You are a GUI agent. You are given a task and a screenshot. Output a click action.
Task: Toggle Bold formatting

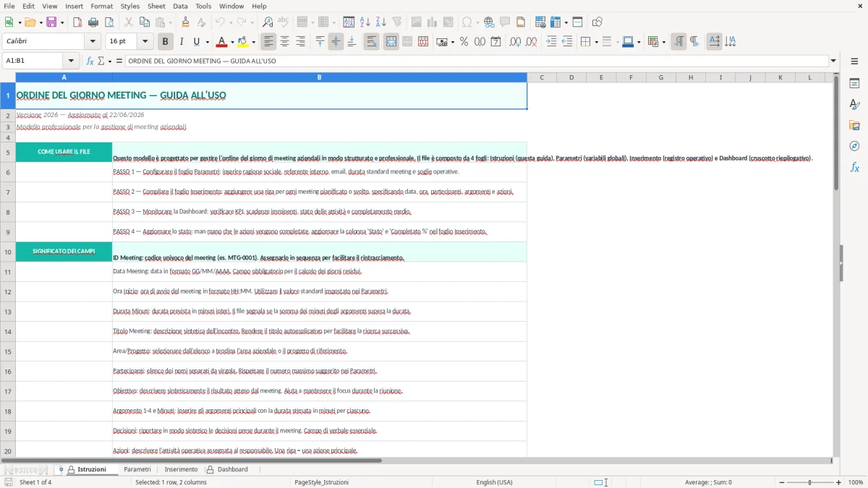pyautogui.click(x=165, y=42)
